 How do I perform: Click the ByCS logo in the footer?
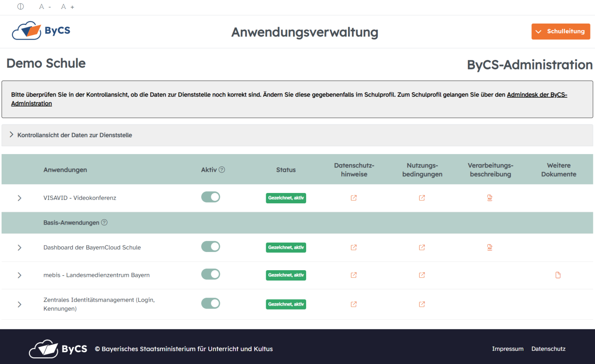(x=58, y=349)
